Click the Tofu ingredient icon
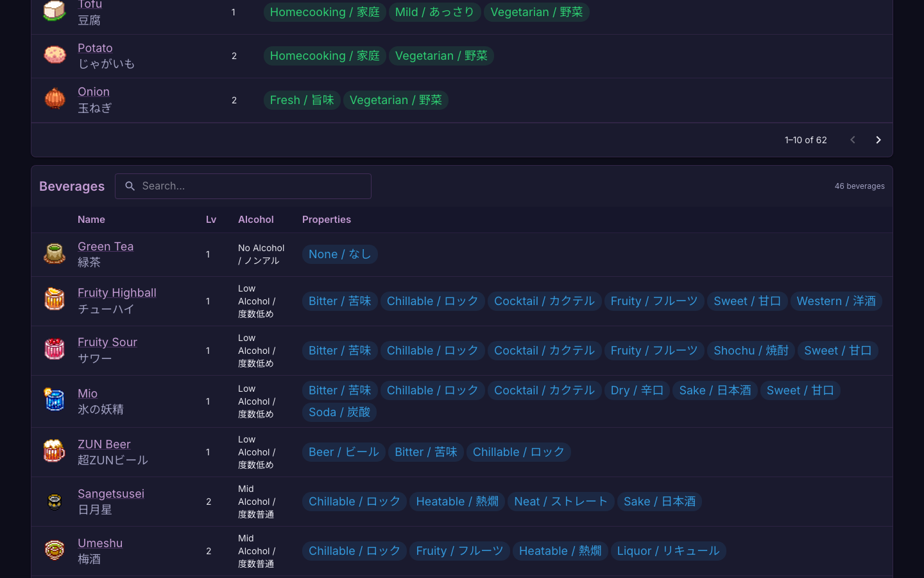This screenshot has height=578, width=924. [55, 11]
